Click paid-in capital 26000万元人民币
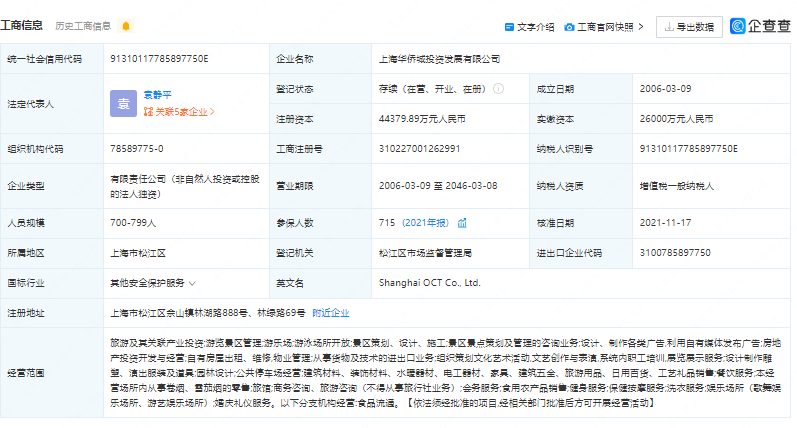The image size is (797, 428). (x=676, y=119)
